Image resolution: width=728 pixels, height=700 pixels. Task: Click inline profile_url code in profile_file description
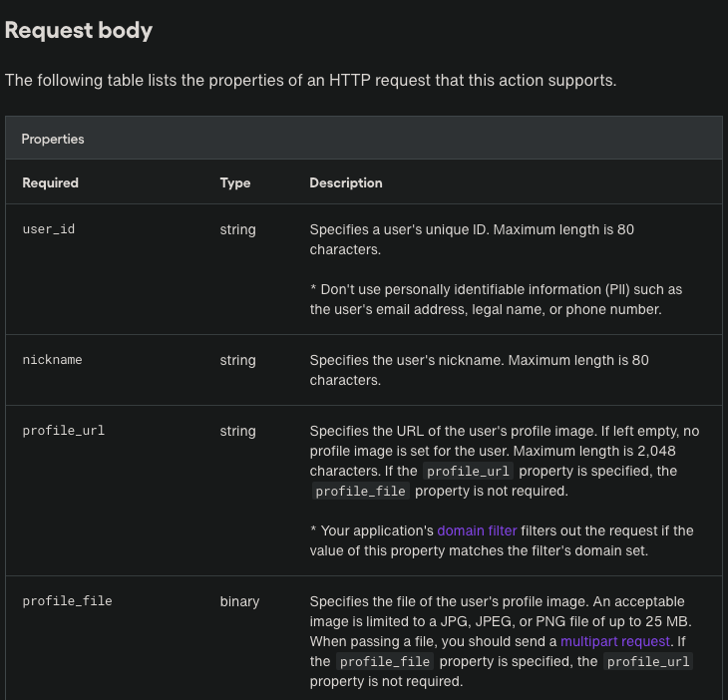click(x=648, y=661)
